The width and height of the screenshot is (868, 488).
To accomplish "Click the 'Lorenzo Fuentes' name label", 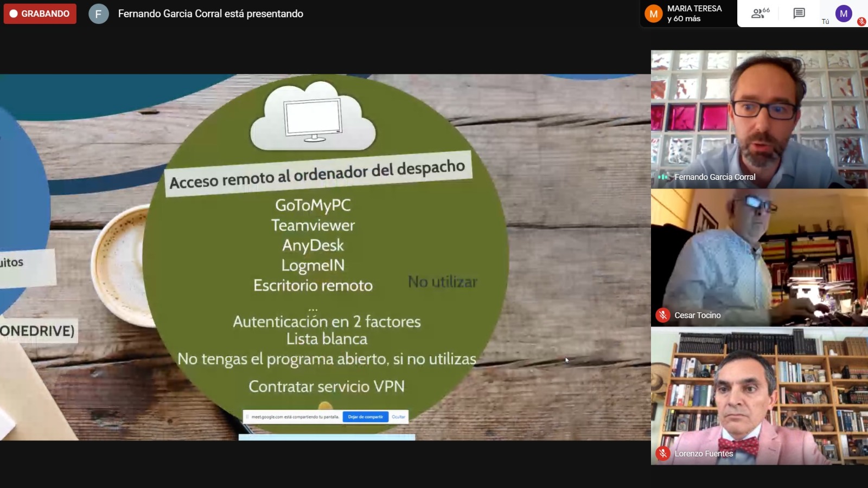I will (704, 453).
